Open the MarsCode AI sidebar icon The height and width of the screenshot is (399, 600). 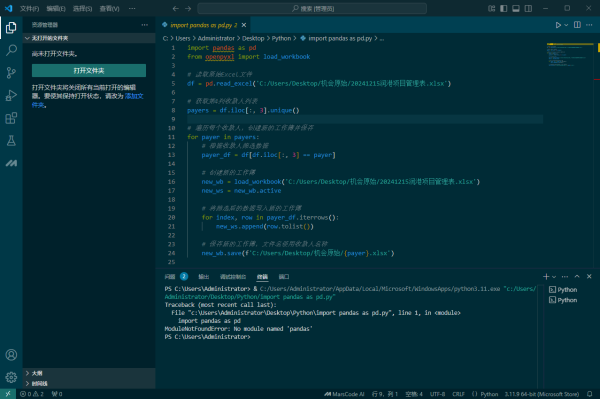coord(11,163)
